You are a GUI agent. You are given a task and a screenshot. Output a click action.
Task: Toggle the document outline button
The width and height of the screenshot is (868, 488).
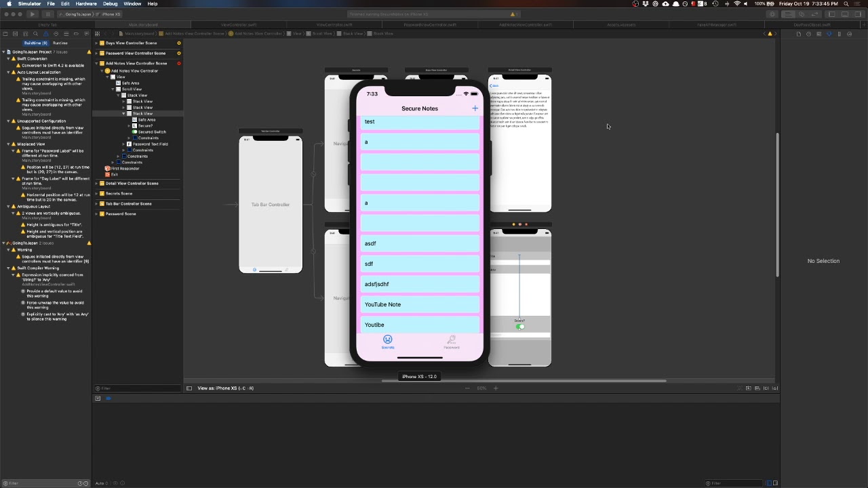pyautogui.click(x=189, y=388)
